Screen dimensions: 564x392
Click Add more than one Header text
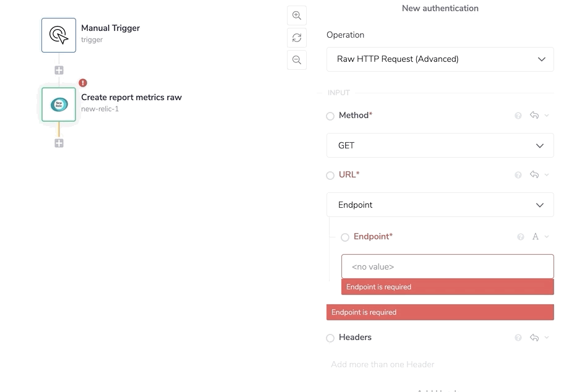tap(382, 365)
